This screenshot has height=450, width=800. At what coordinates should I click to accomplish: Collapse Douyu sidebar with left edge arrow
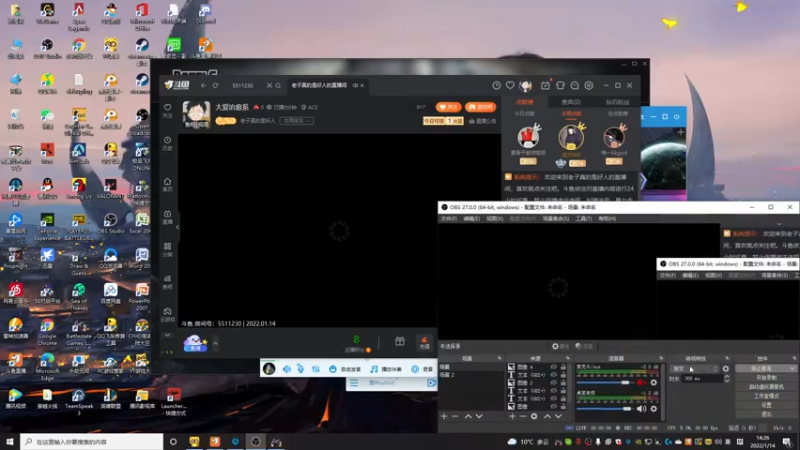(177, 227)
